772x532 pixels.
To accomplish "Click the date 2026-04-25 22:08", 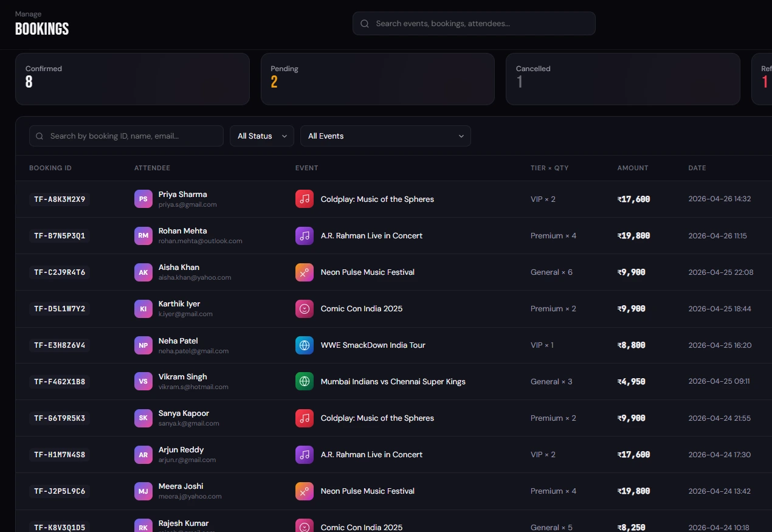I will 721,272.
